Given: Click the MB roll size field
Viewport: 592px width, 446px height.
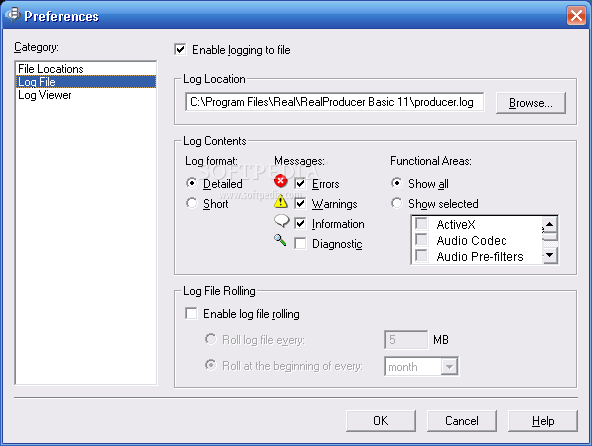Looking at the screenshot, I should 406,340.
